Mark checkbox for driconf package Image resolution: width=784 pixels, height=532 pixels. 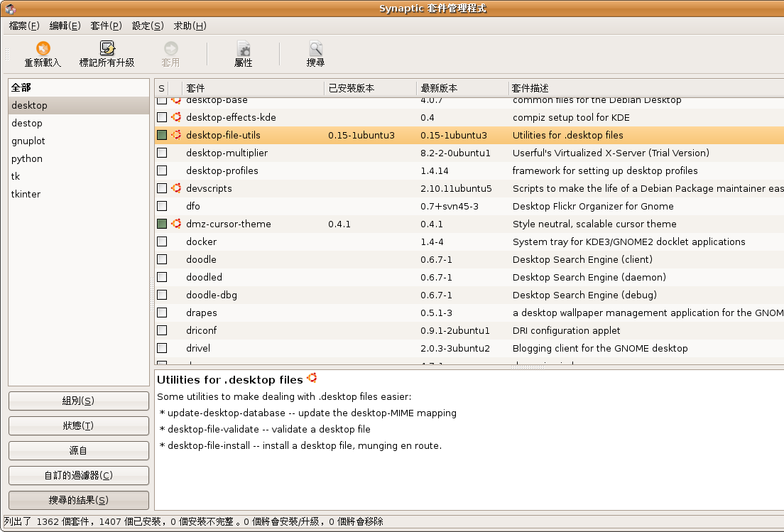[162, 330]
